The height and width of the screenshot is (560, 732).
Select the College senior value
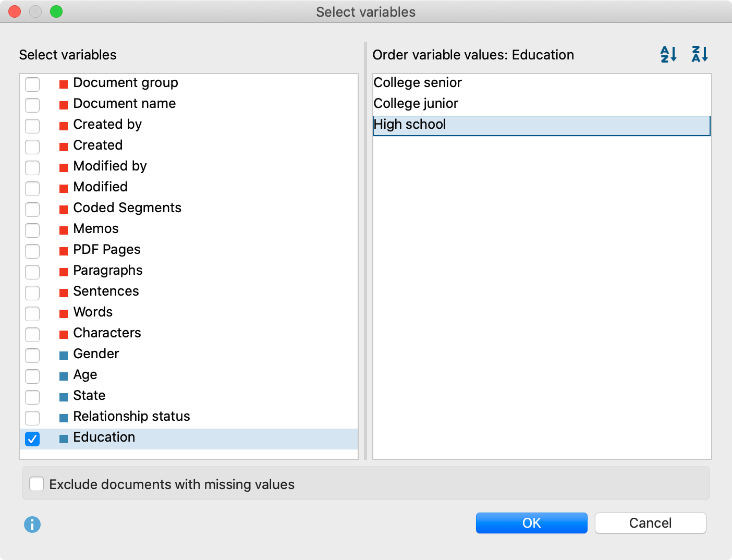click(x=542, y=83)
